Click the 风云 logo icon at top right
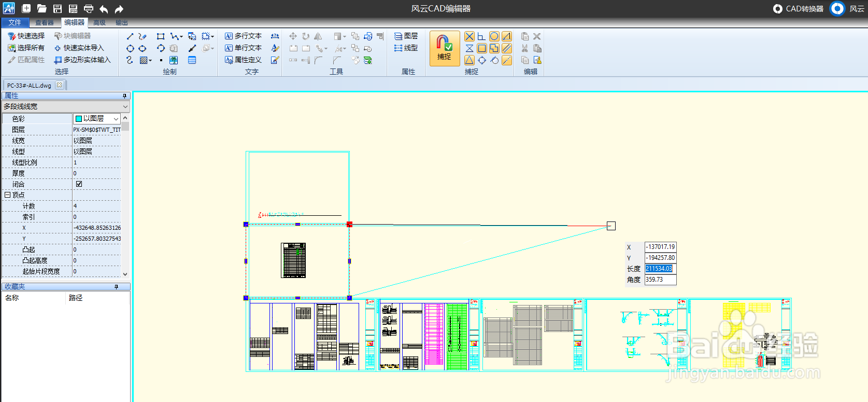This screenshot has height=402, width=868. tap(837, 8)
